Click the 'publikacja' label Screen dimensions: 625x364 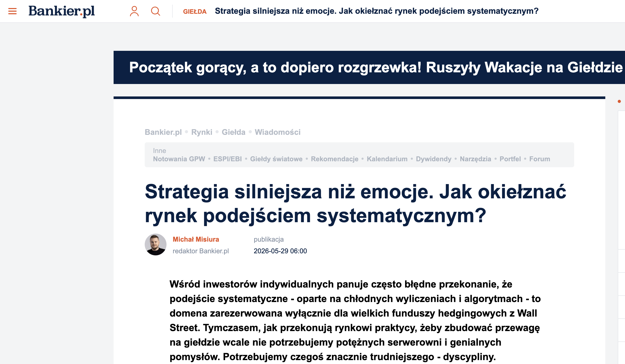[269, 239]
